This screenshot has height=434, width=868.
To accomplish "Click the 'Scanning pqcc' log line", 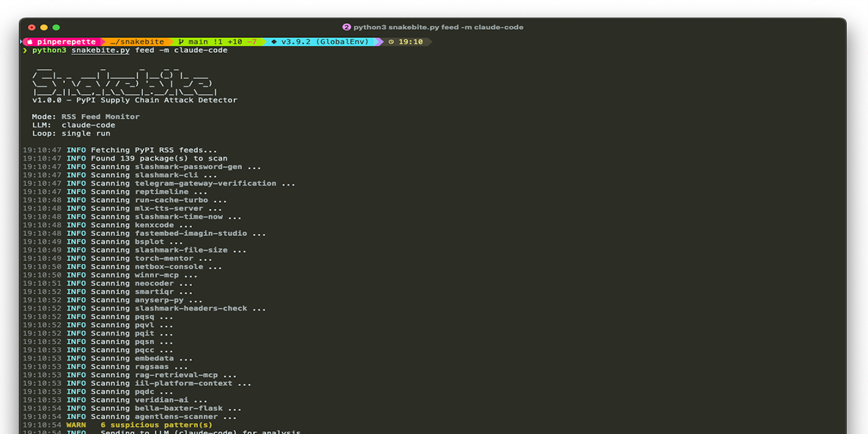I will pos(98,350).
